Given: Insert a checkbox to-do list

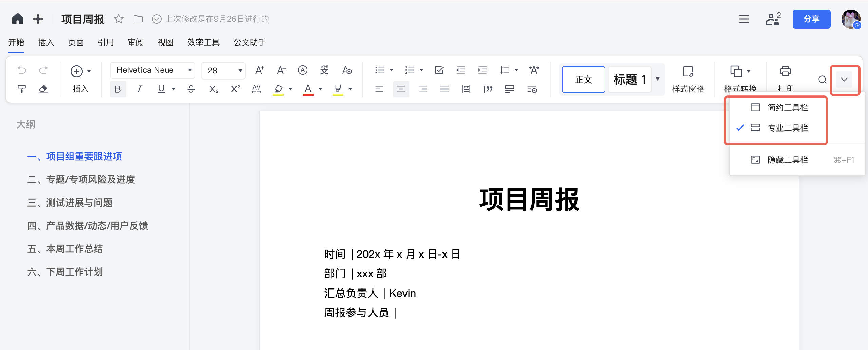Looking at the screenshot, I should coord(439,70).
